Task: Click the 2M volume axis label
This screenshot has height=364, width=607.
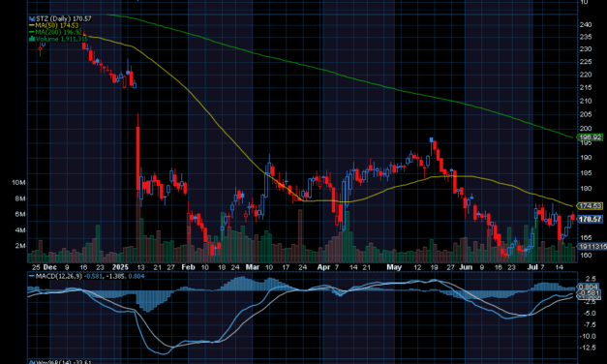Action: pyautogui.click(x=20, y=246)
